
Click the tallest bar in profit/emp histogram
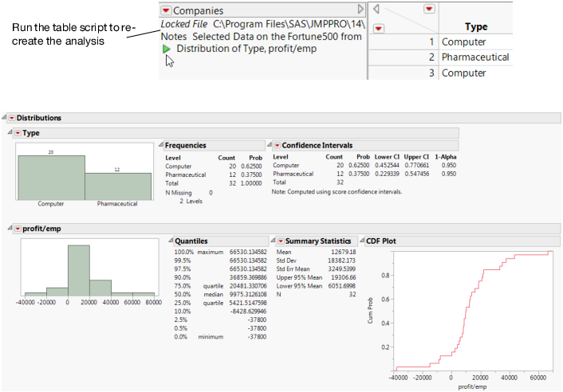(78, 271)
